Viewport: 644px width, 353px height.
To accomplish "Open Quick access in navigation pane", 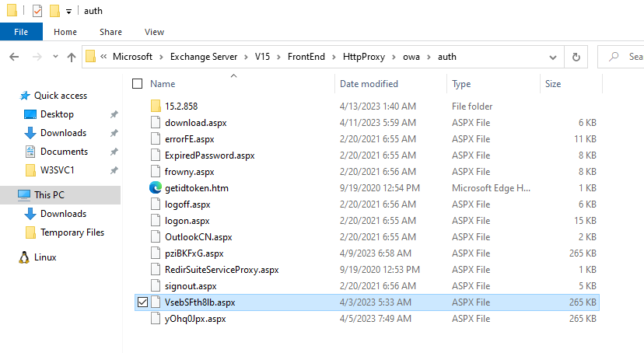I will (61, 95).
